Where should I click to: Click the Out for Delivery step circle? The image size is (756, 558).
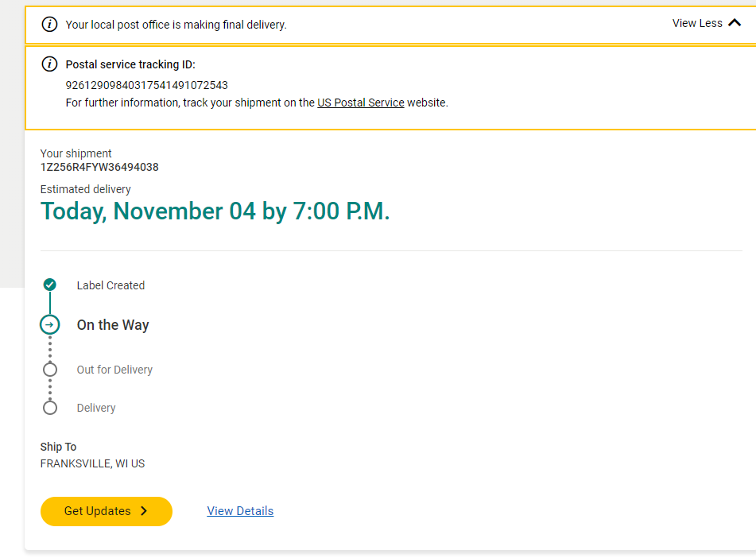coord(50,370)
